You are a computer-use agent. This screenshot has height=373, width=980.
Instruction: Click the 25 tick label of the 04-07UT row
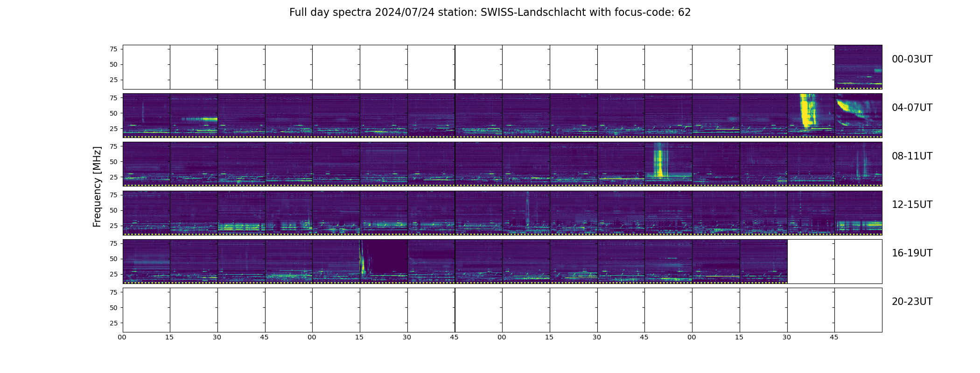pos(113,129)
